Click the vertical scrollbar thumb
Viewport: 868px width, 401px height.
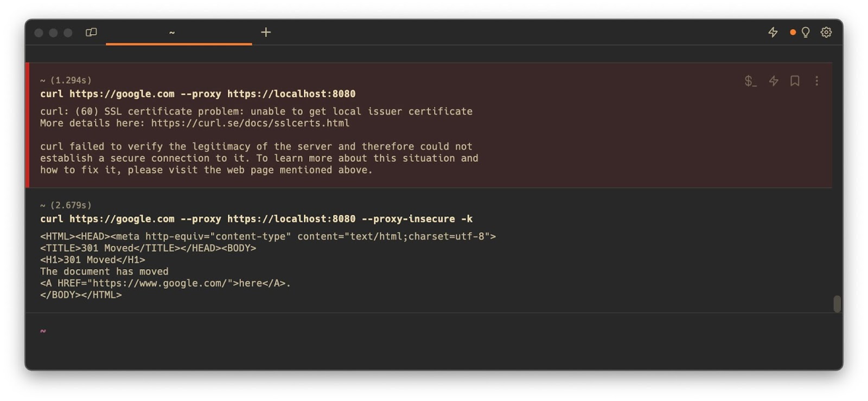[x=837, y=304]
